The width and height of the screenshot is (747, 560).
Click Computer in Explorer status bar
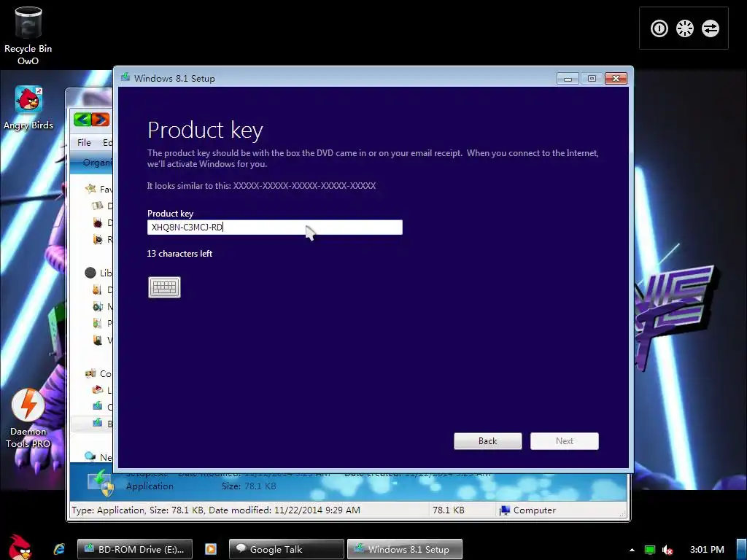(528, 510)
